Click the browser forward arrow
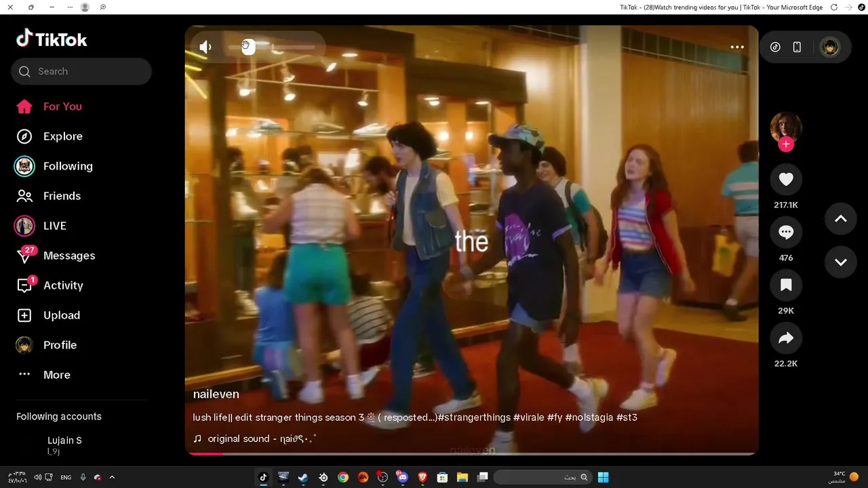Viewport: 868px width, 488px height. tap(848, 7)
